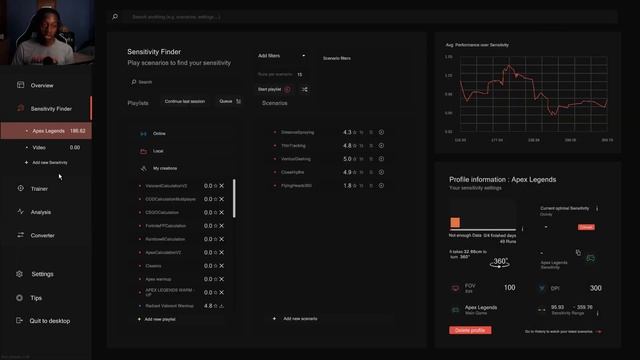Open the Tips page
640x360 pixels.
pos(36,298)
